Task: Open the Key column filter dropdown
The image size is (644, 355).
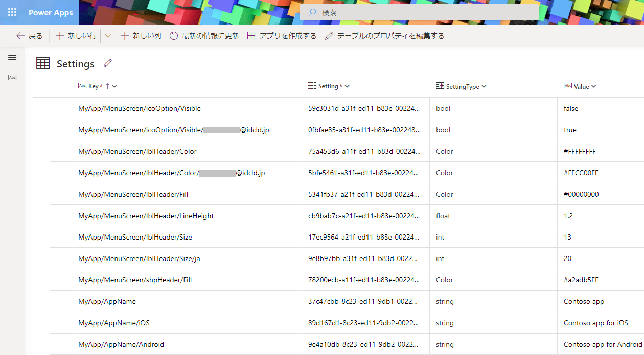Action: pyautogui.click(x=113, y=86)
